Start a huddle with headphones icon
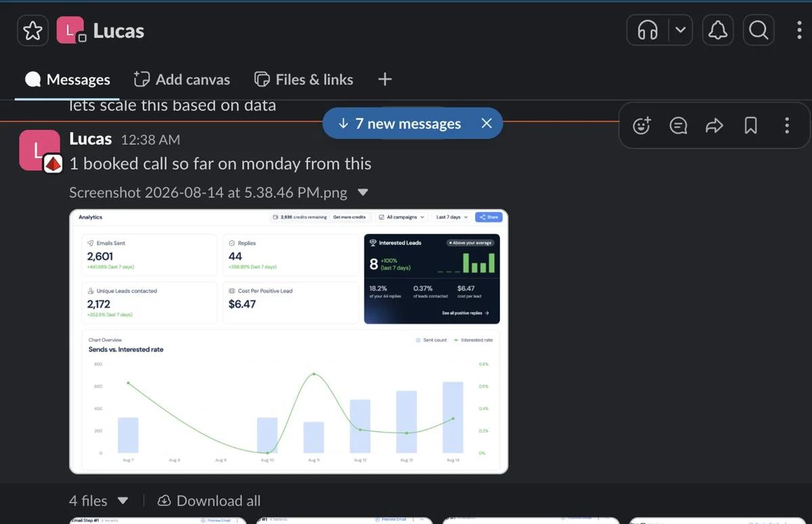The height and width of the screenshot is (524, 812). [x=648, y=30]
